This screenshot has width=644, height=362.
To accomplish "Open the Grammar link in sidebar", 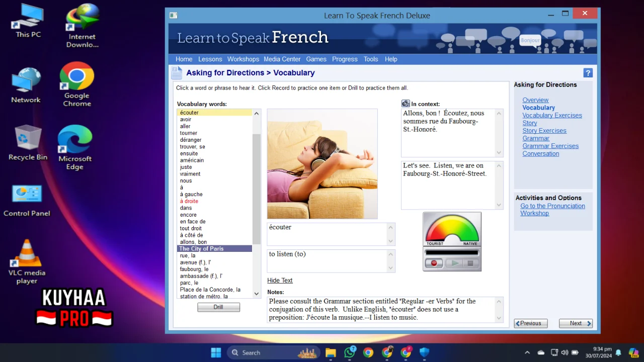I will (536, 138).
